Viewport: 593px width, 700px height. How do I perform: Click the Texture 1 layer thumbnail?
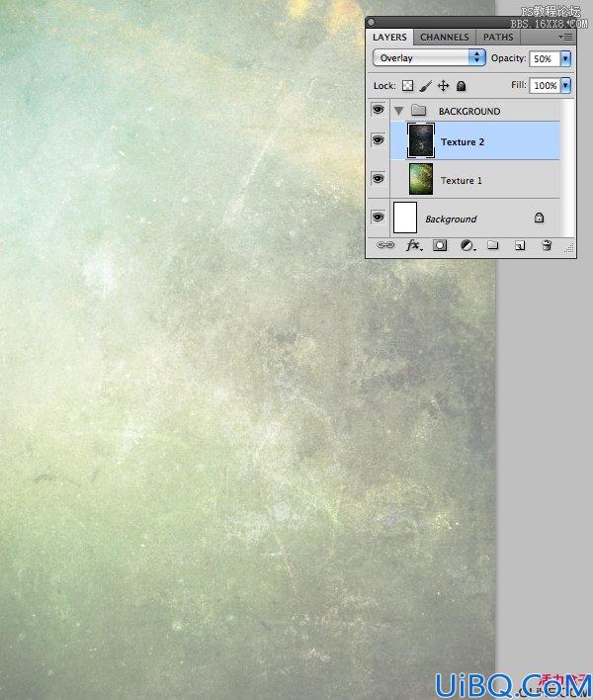(421, 179)
